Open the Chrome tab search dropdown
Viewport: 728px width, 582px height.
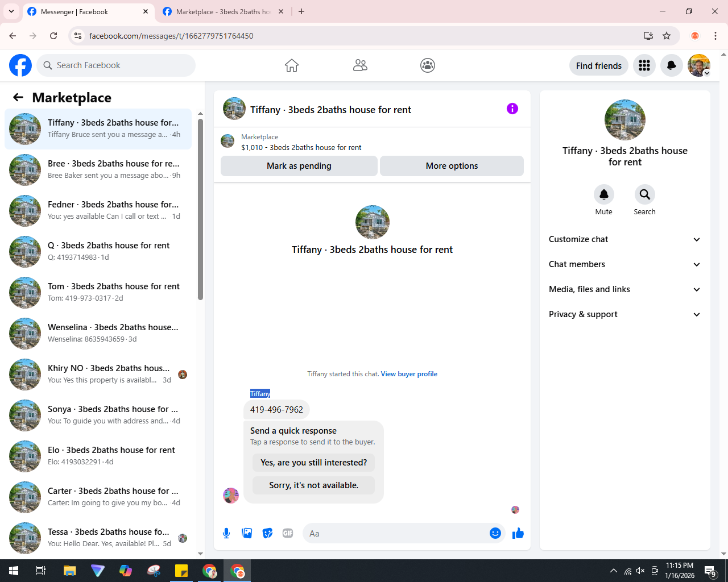coord(11,11)
